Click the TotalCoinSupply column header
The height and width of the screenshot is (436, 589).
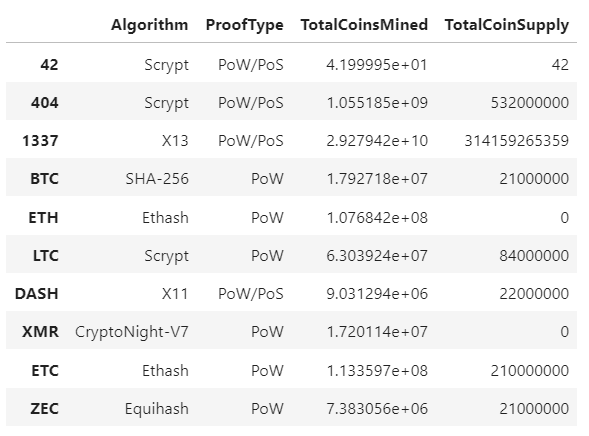(507, 25)
